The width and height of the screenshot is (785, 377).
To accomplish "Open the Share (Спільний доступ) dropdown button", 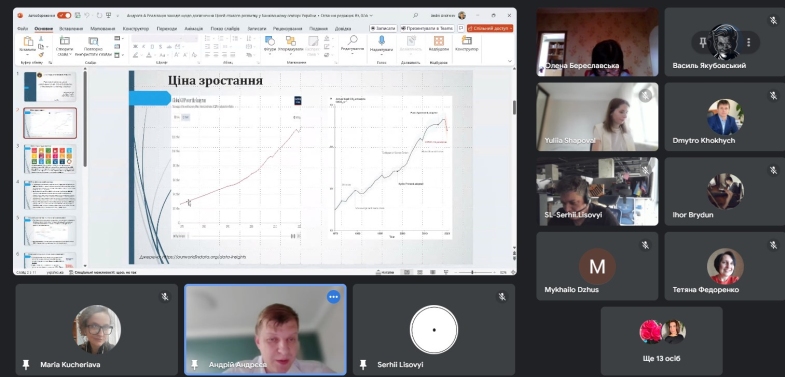I will 490,29.
